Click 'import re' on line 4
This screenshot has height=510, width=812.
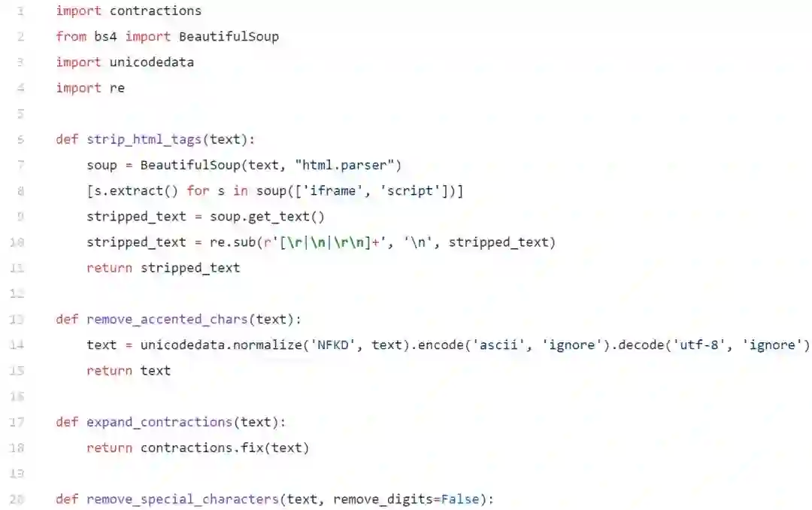point(90,88)
